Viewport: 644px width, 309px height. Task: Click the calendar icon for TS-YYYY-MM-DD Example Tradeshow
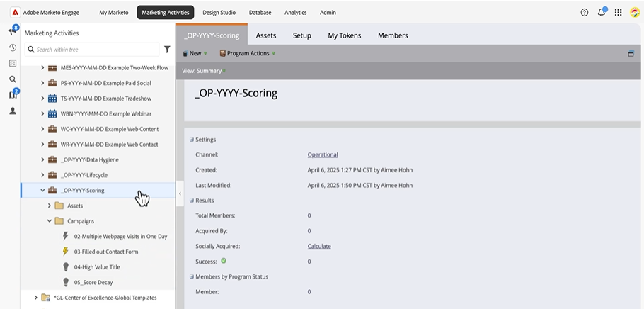(x=52, y=99)
